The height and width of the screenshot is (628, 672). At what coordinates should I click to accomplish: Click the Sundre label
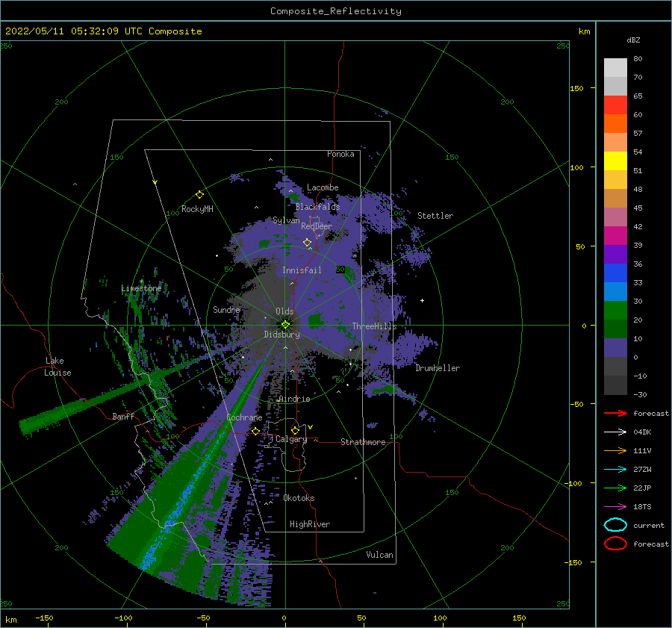(x=226, y=310)
